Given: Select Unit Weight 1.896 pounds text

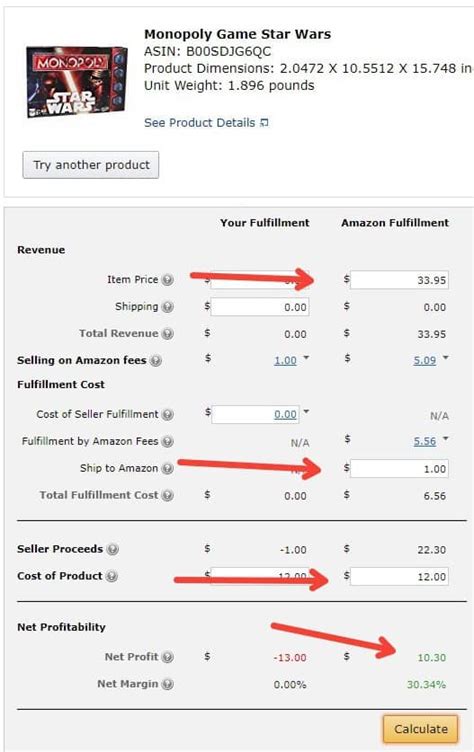Looking at the screenshot, I should click(229, 86).
